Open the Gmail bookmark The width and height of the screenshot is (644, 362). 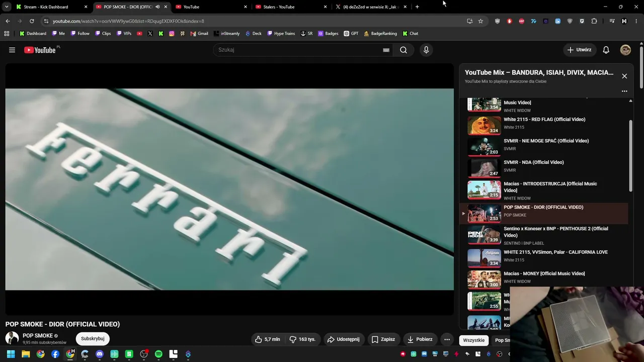click(199, 34)
